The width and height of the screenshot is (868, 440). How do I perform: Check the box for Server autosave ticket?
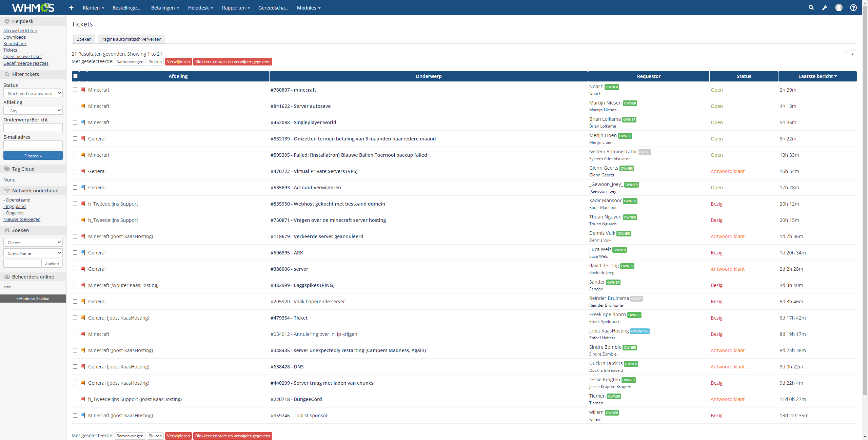(75, 106)
